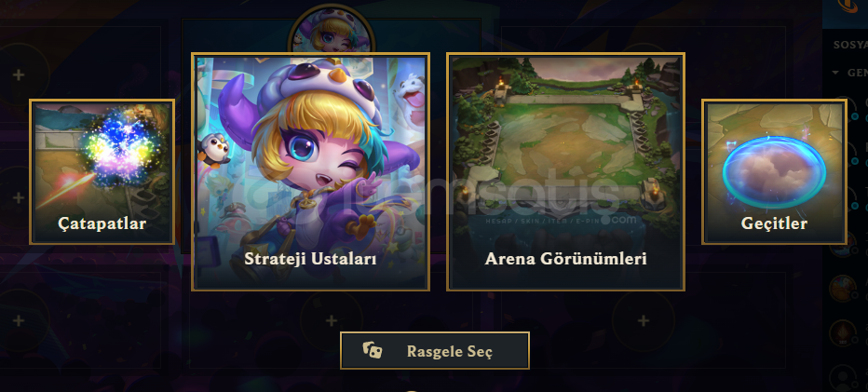Open the default silhouette friend avatar at bottom
Screen dimensions: 868x392
843,376
